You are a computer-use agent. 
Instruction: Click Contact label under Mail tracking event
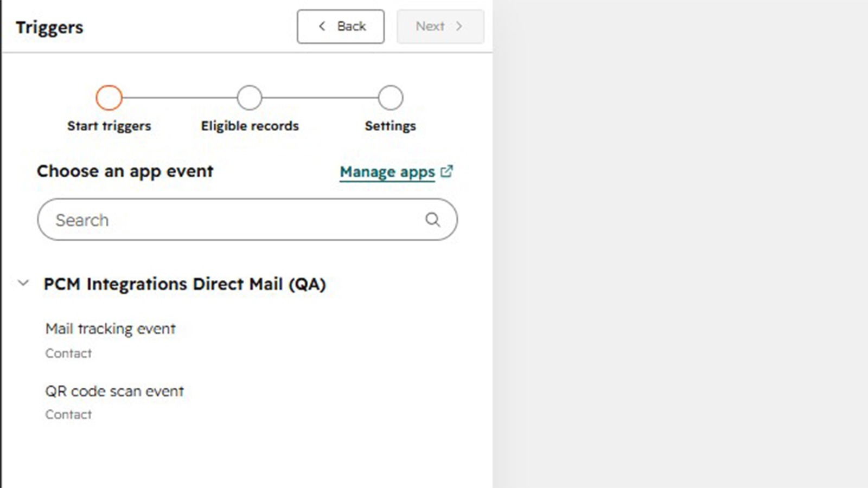click(68, 354)
